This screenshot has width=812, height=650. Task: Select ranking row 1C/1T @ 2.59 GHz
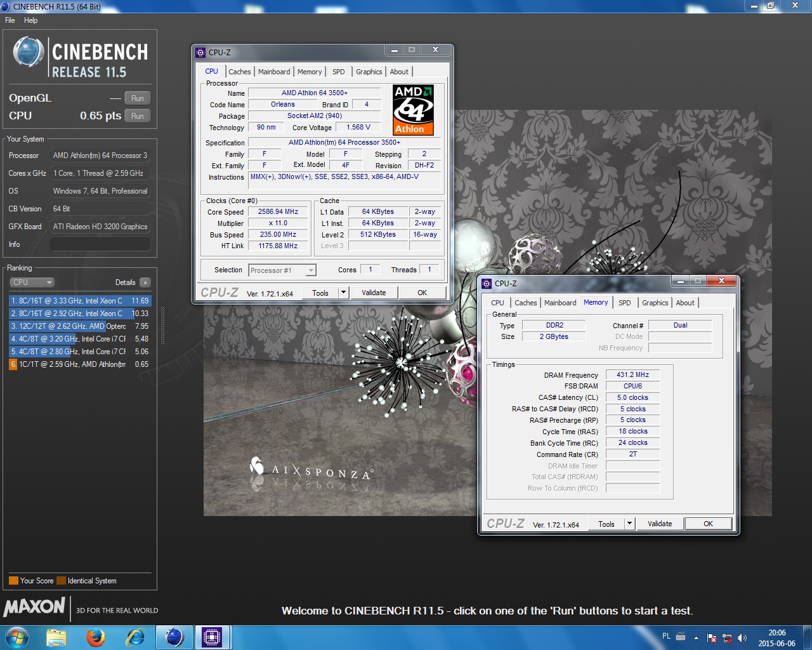coord(80,364)
